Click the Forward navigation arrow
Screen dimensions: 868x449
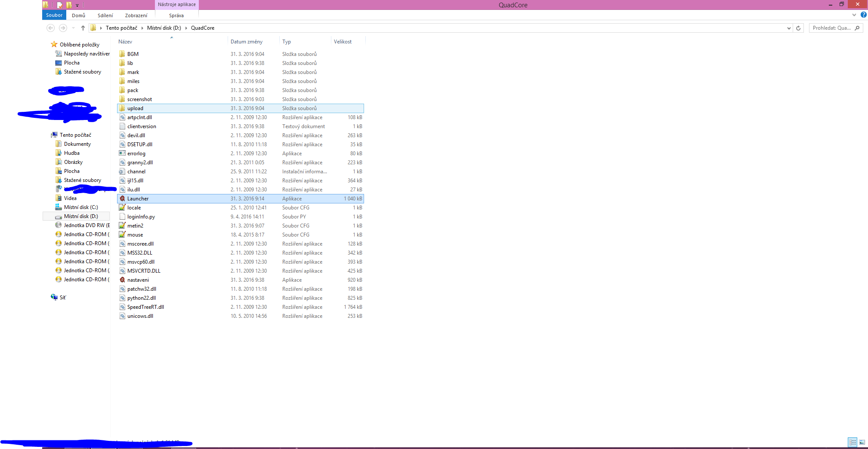pyautogui.click(x=63, y=28)
